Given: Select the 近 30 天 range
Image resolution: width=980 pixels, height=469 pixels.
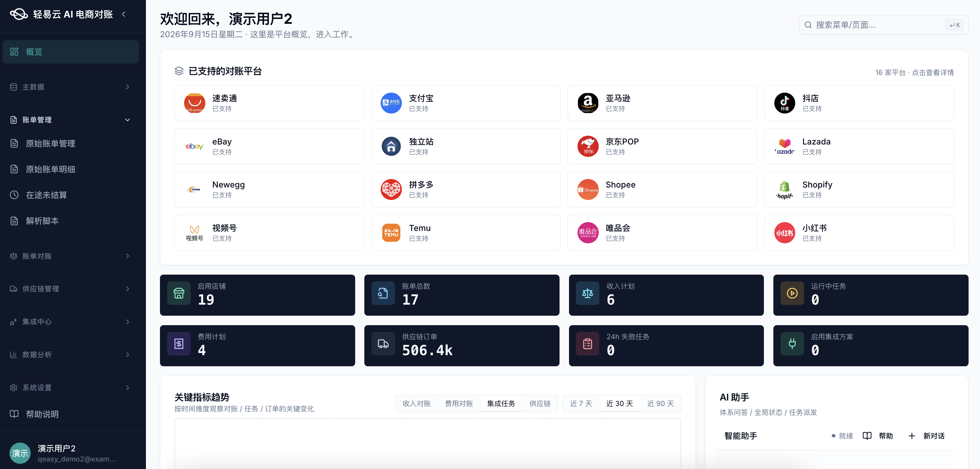Looking at the screenshot, I should [619, 404].
